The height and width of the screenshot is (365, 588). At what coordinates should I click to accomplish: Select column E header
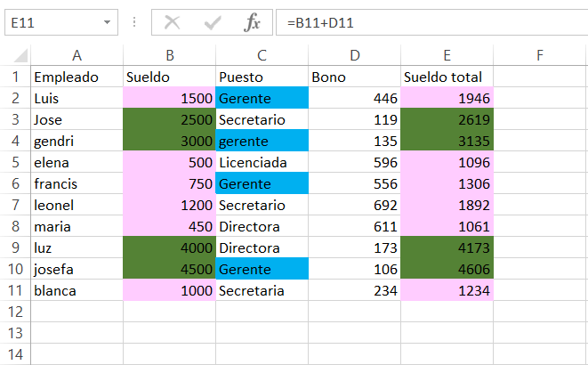pos(447,55)
